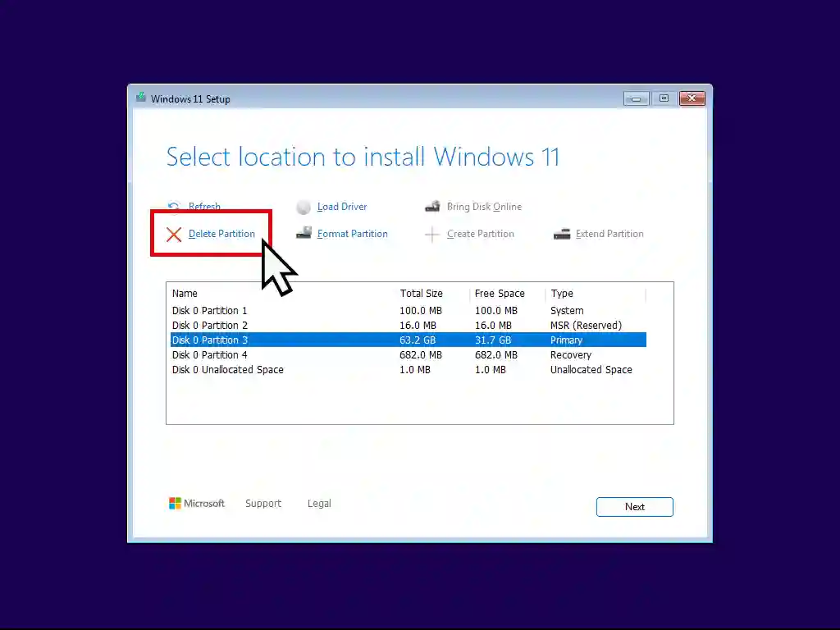Open the Legal link
840x630 pixels.
pos(319,504)
